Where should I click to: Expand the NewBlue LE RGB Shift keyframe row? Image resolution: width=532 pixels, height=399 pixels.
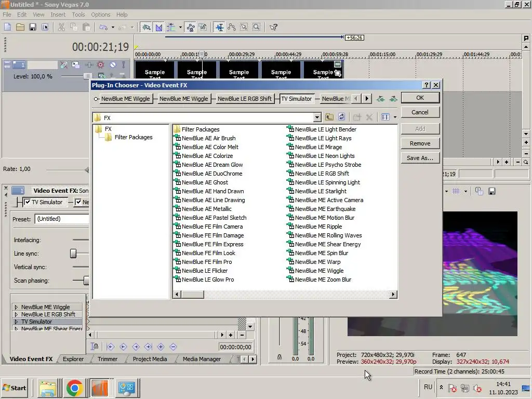pos(16,314)
